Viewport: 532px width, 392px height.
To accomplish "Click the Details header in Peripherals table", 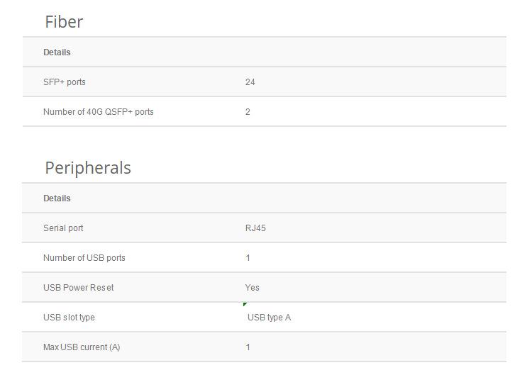I will [x=57, y=198].
